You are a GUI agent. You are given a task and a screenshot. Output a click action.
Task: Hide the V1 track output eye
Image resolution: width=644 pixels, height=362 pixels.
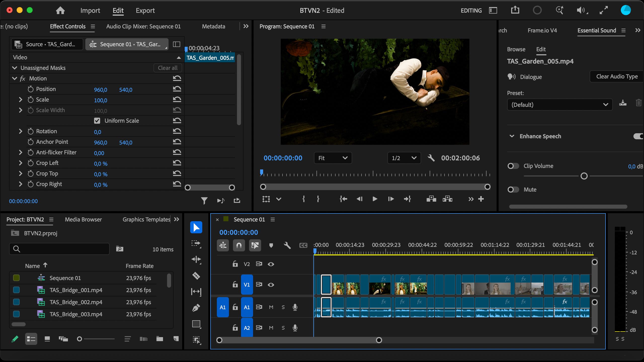click(x=271, y=285)
